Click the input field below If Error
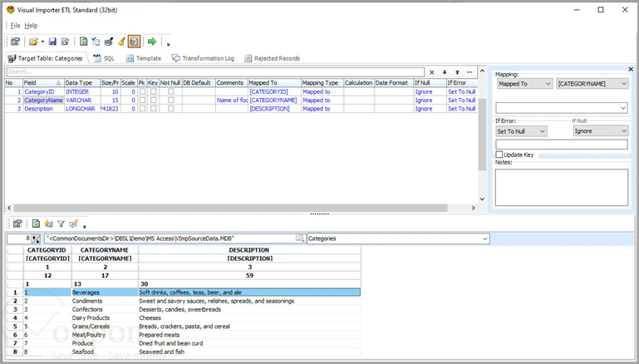This screenshot has height=364, width=639. coord(562,145)
